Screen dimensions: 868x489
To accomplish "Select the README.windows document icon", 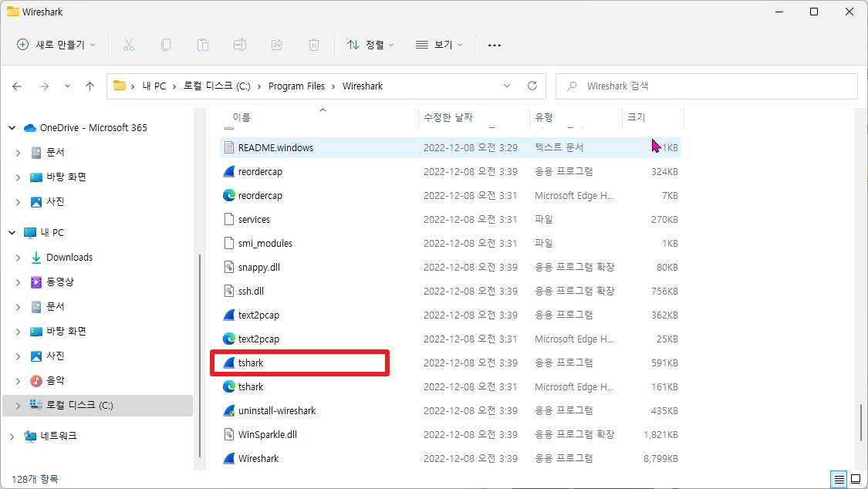I will click(x=228, y=147).
